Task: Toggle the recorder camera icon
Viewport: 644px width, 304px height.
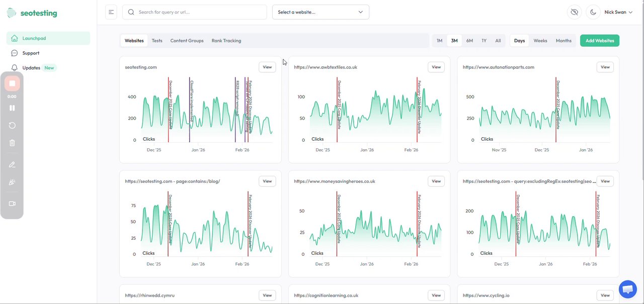Action: tap(12, 204)
